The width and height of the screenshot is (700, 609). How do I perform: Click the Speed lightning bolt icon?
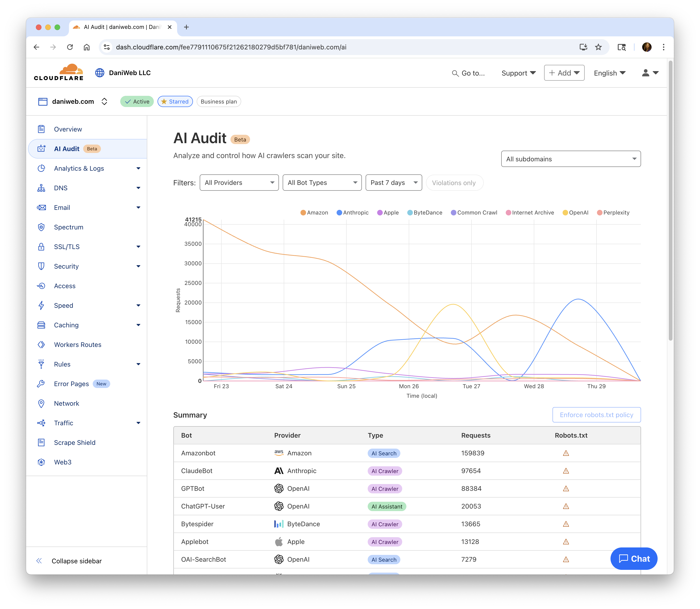[41, 305]
